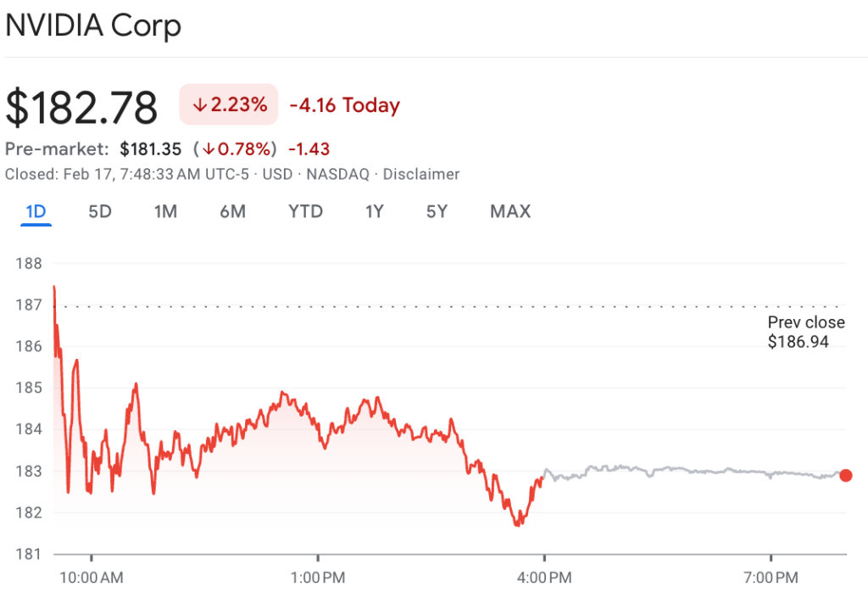
Task: Click the $182.78 stock price
Action: pyautogui.click(x=81, y=108)
